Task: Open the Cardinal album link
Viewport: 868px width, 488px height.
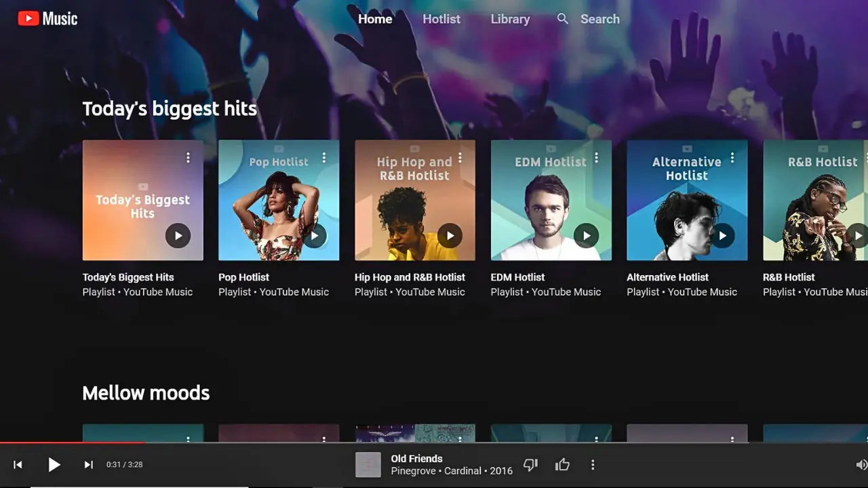Action: point(463,471)
